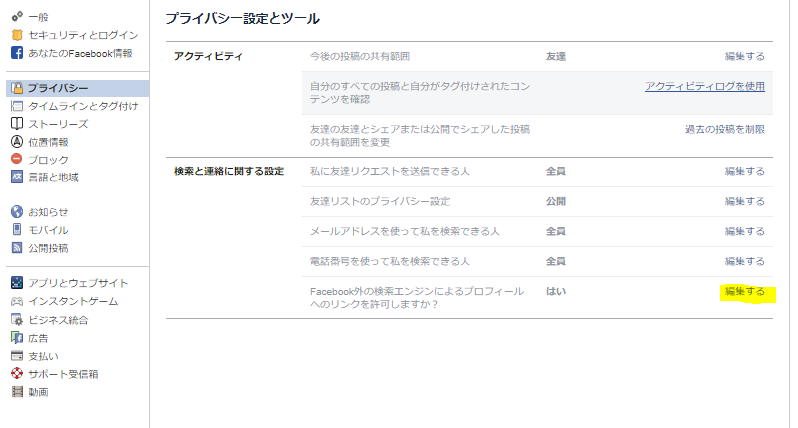
Task: Click the phone icon for モバイル
Action: (x=17, y=230)
